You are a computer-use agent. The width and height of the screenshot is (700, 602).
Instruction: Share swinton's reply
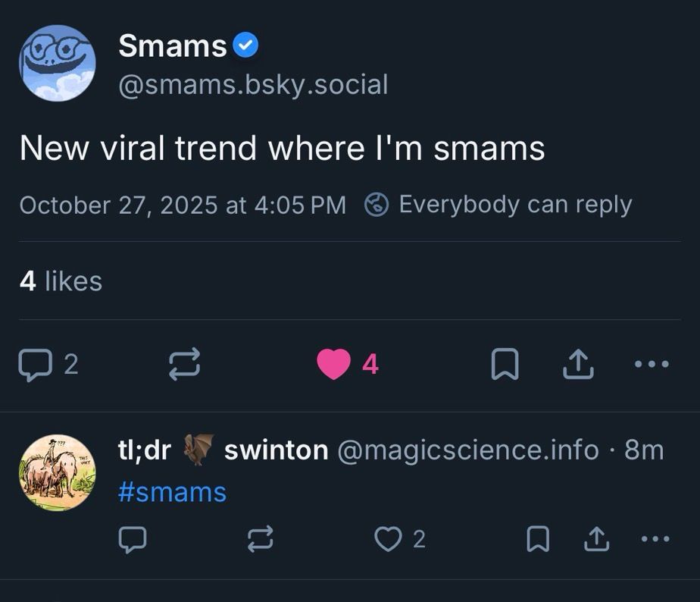pyautogui.click(x=596, y=539)
